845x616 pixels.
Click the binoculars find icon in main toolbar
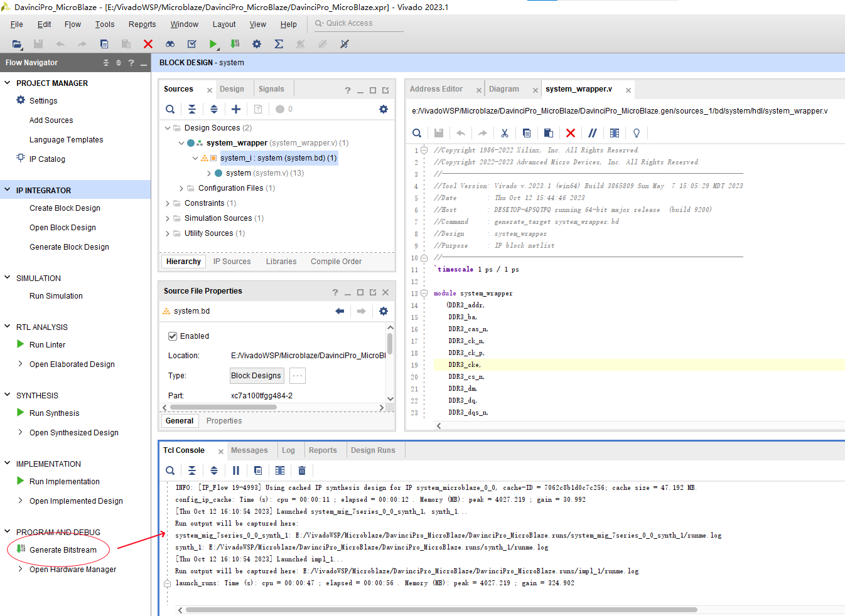click(170, 44)
